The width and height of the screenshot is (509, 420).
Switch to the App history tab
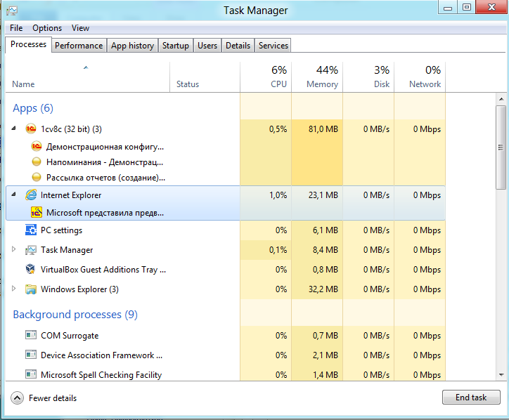(132, 46)
